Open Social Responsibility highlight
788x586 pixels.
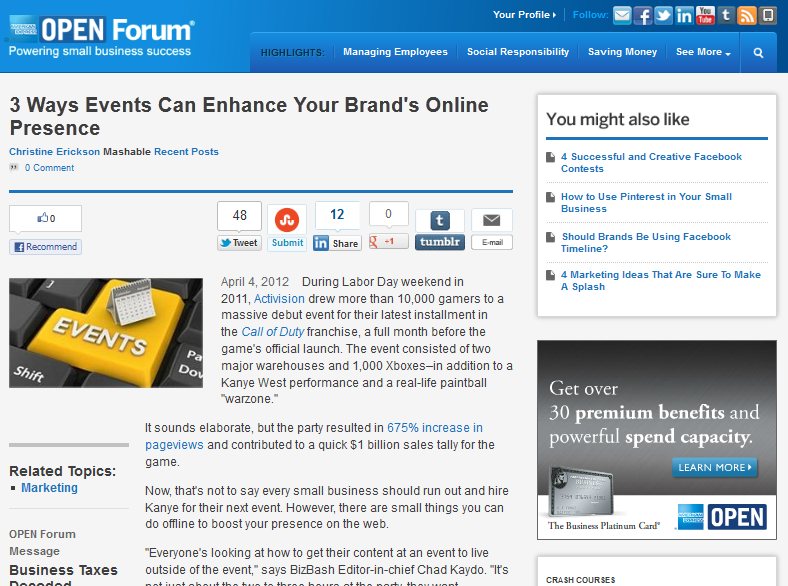click(x=518, y=52)
